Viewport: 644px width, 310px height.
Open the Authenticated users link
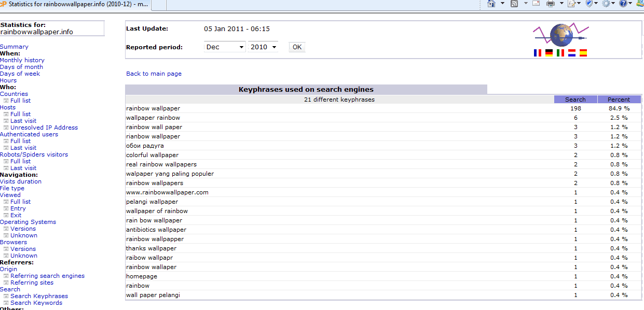pos(29,134)
